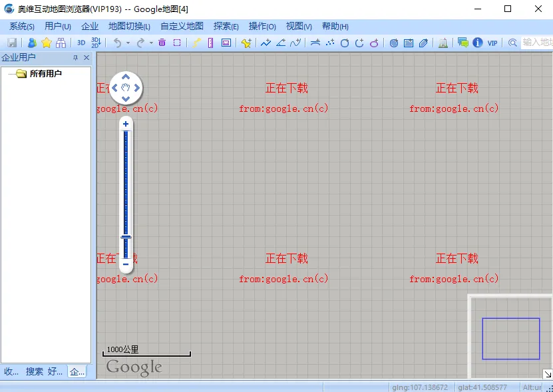Pan the map up with arrow

[x=126, y=77]
